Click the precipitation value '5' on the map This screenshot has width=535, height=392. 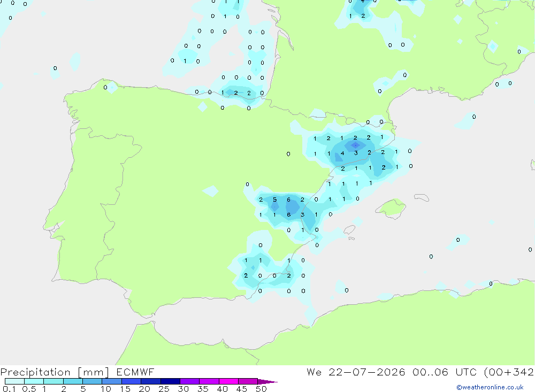click(274, 199)
